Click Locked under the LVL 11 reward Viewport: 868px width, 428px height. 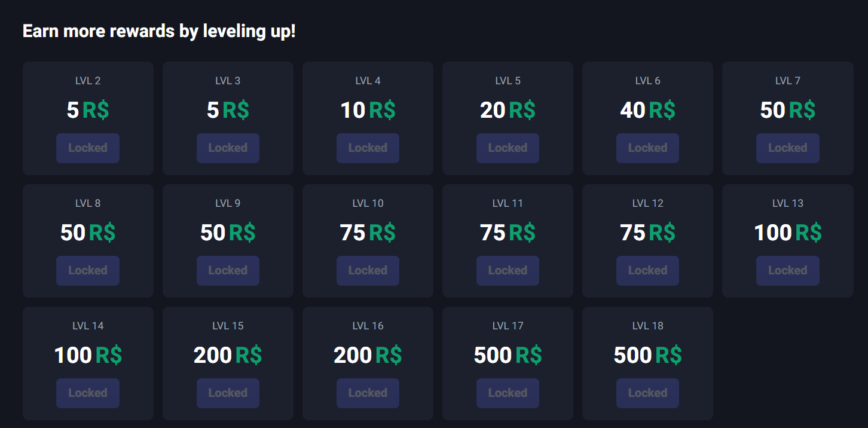[508, 271]
